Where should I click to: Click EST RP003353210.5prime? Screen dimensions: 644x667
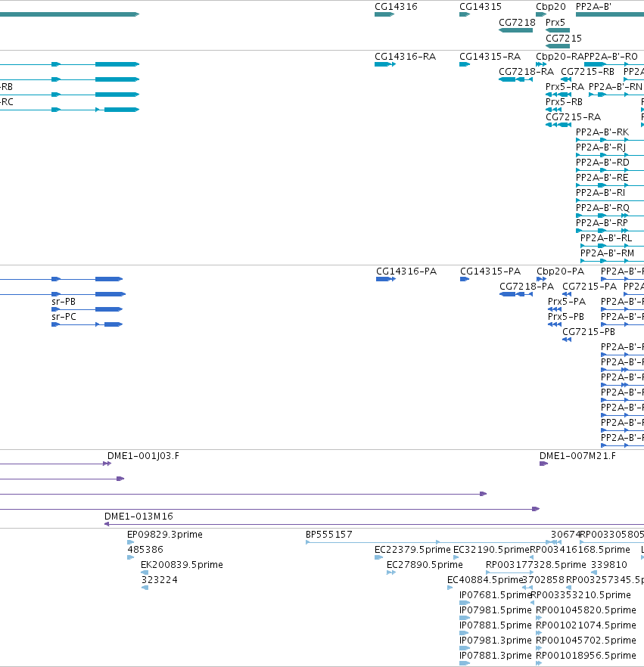pyautogui.click(x=533, y=603)
